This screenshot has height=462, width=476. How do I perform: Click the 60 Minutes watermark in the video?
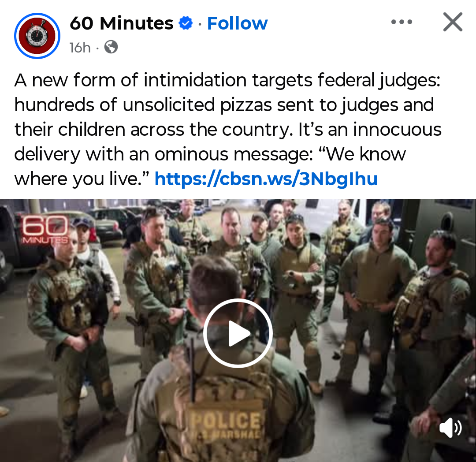tap(45, 229)
